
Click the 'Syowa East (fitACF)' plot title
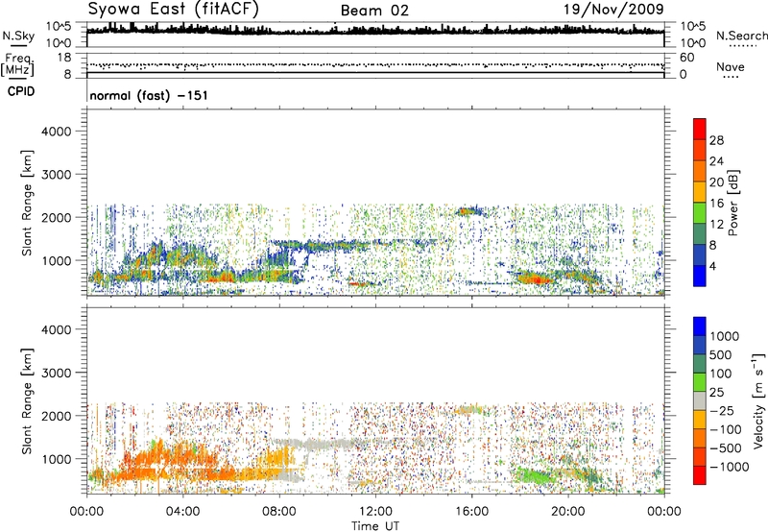174,9
